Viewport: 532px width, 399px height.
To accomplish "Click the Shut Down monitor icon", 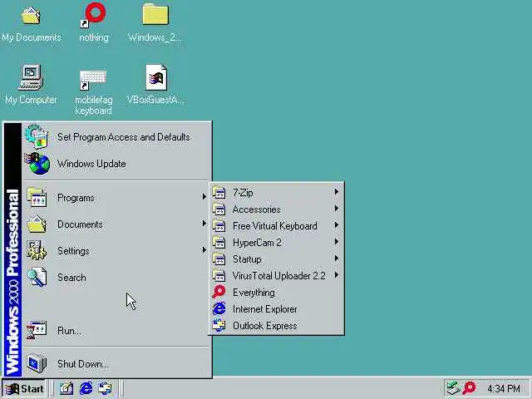I will pos(37,363).
